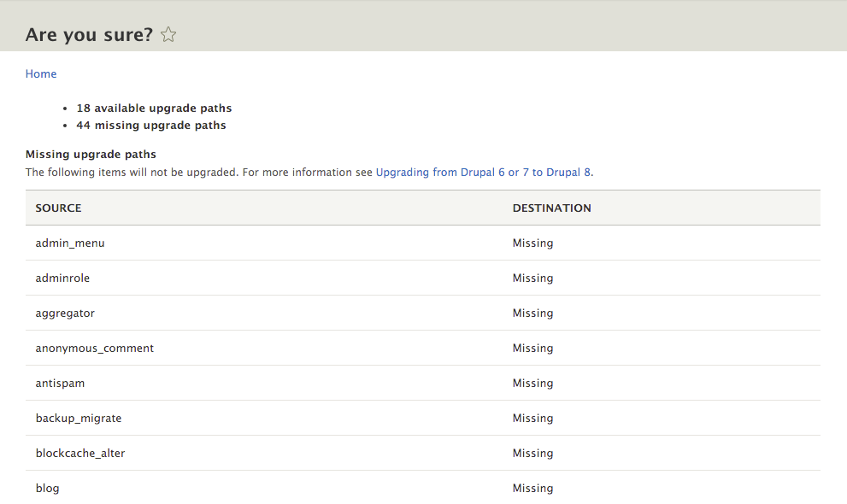This screenshot has height=504, width=847.
Task: Click the Are you sure? page title
Action: pyautogui.click(x=89, y=35)
